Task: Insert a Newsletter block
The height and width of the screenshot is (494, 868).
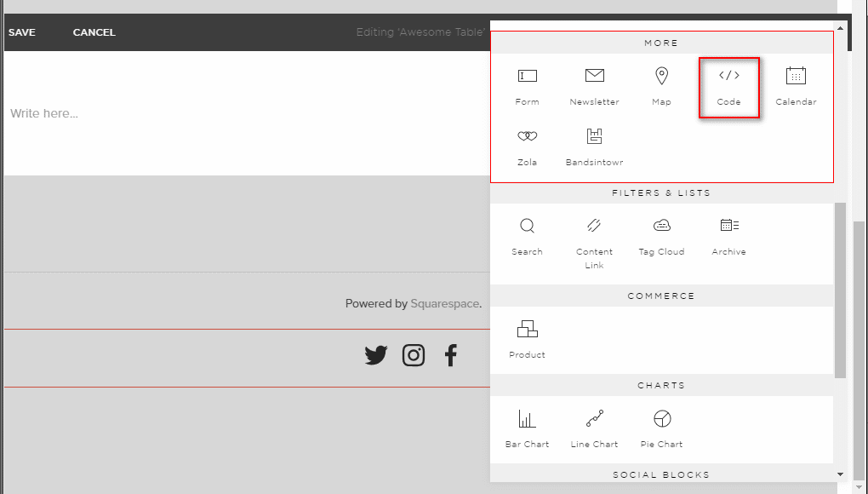Action: pos(594,85)
